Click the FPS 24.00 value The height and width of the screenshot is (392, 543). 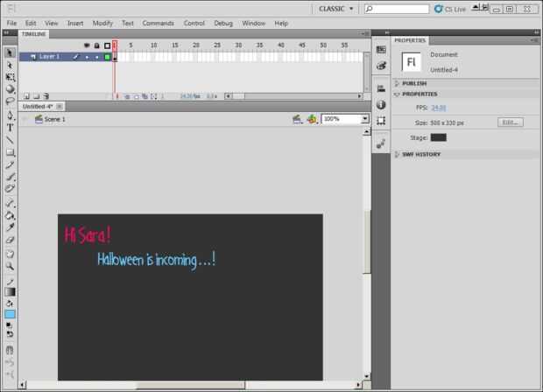(x=439, y=108)
